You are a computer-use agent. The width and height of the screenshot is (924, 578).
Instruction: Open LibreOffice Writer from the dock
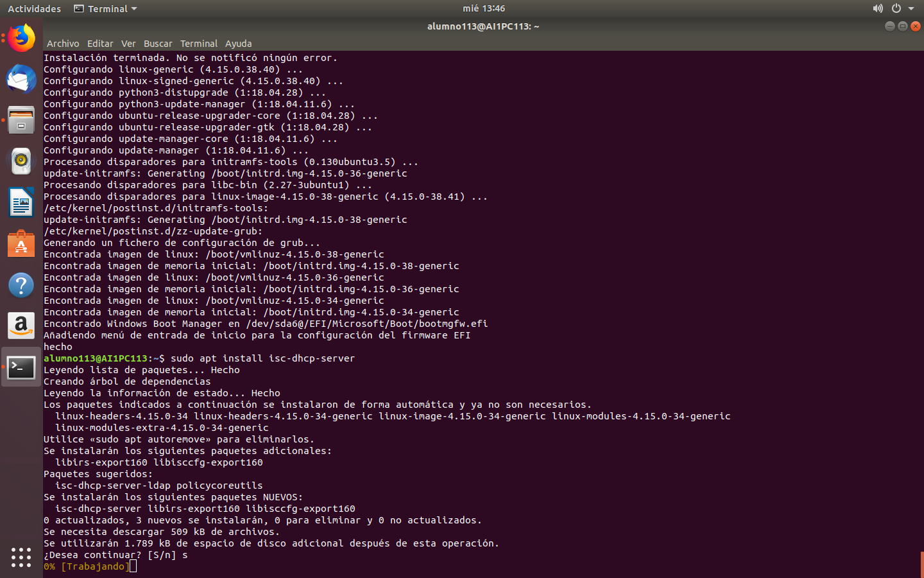[21, 202]
